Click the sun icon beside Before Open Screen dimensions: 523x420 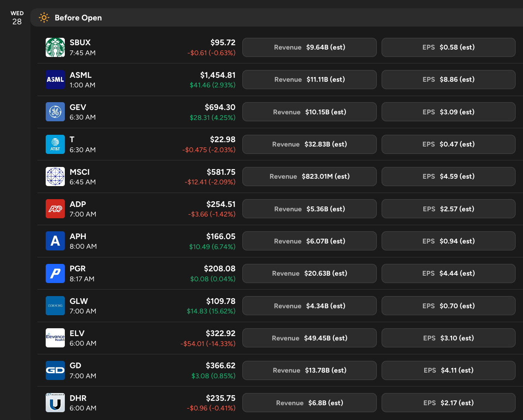44,18
